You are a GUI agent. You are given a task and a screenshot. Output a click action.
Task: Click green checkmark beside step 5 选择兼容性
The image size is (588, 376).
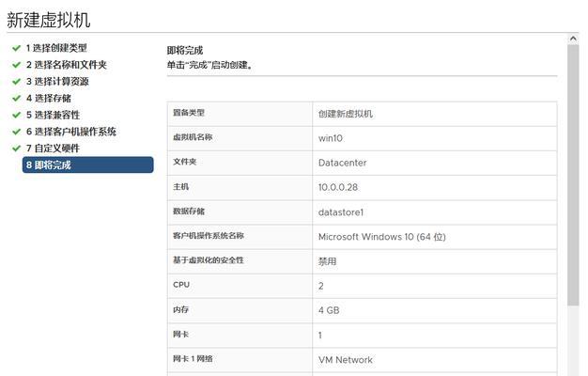tap(16, 115)
